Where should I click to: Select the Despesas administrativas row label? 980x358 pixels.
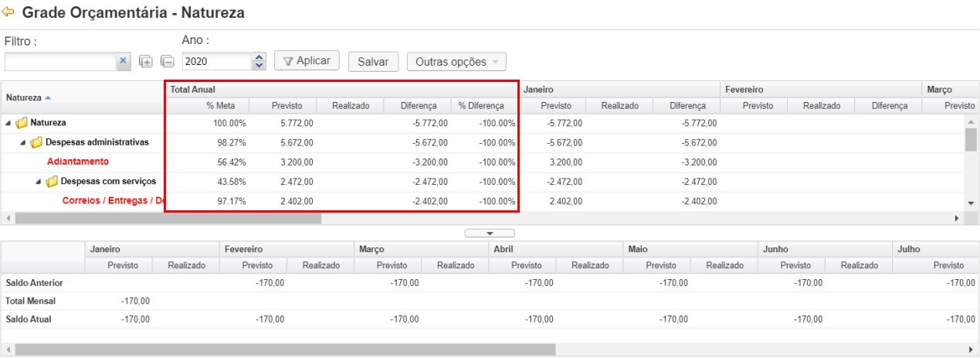97,142
